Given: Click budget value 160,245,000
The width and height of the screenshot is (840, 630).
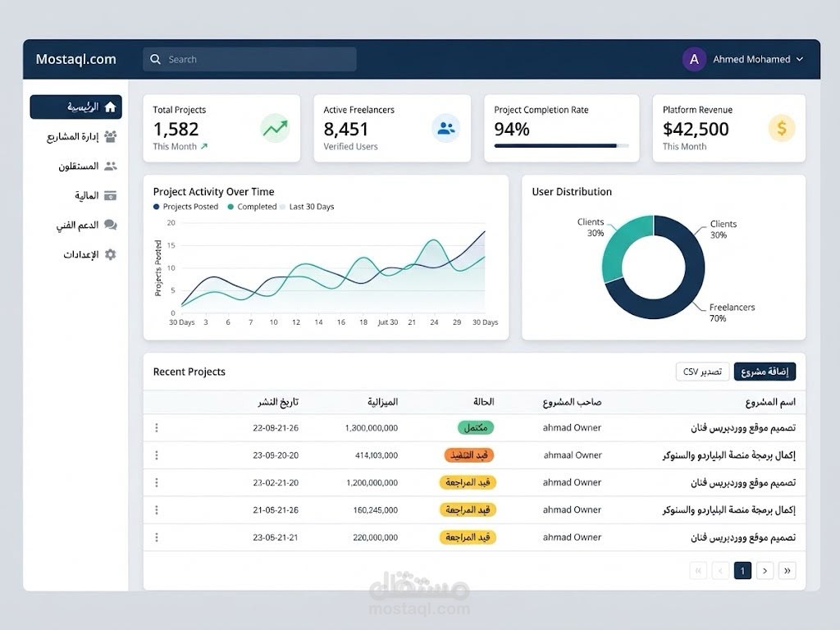Looking at the screenshot, I should [x=375, y=510].
